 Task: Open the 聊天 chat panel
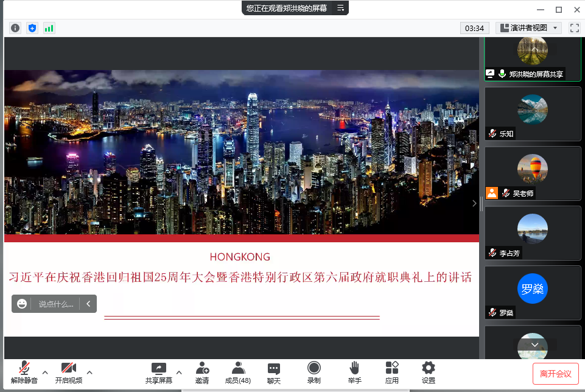274,372
